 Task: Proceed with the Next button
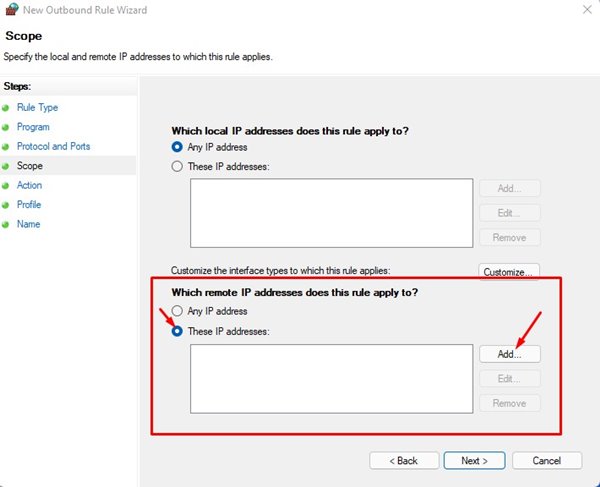[474, 461]
